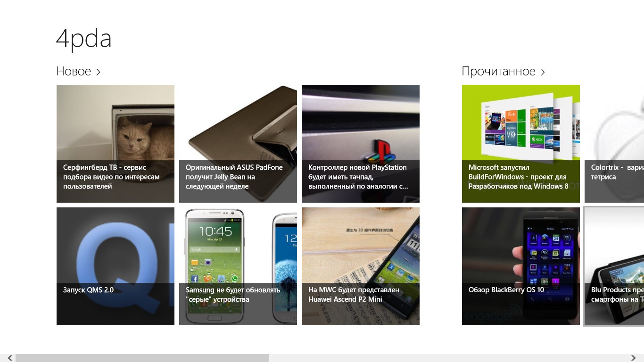The height and width of the screenshot is (362, 644).
Task: Open the Samsung "серые" устройства article
Action: pyautogui.click(x=238, y=266)
